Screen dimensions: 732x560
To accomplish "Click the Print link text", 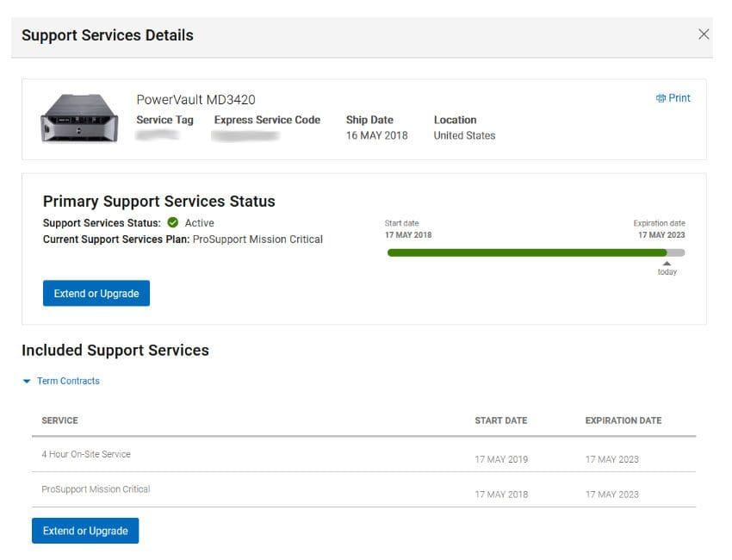I will pyautogui.click(x=679, y=98).
